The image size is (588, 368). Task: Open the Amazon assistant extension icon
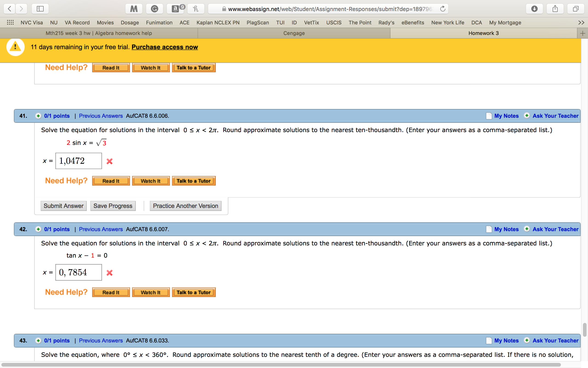(175, 9)
